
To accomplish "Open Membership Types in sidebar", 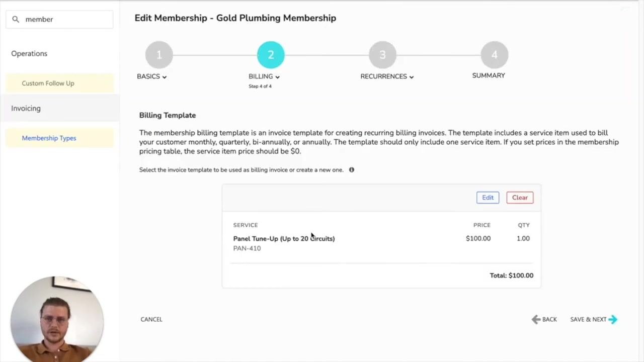I will (x=59, y=138).
